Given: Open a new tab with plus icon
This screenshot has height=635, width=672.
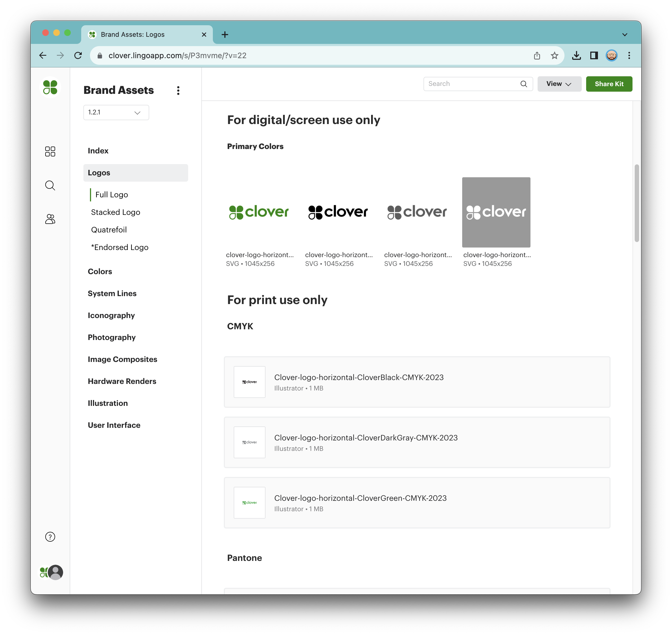Looking at the screenshot, I should tap(225, 35).
